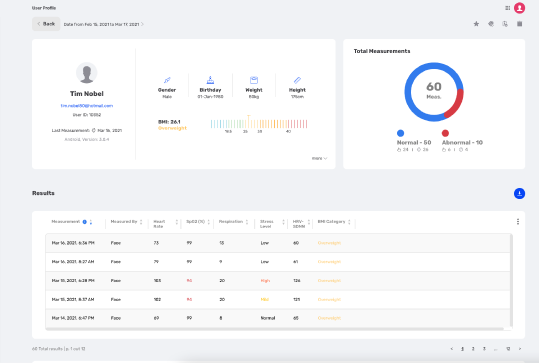Sort by the Respiration column

(247, 222)
